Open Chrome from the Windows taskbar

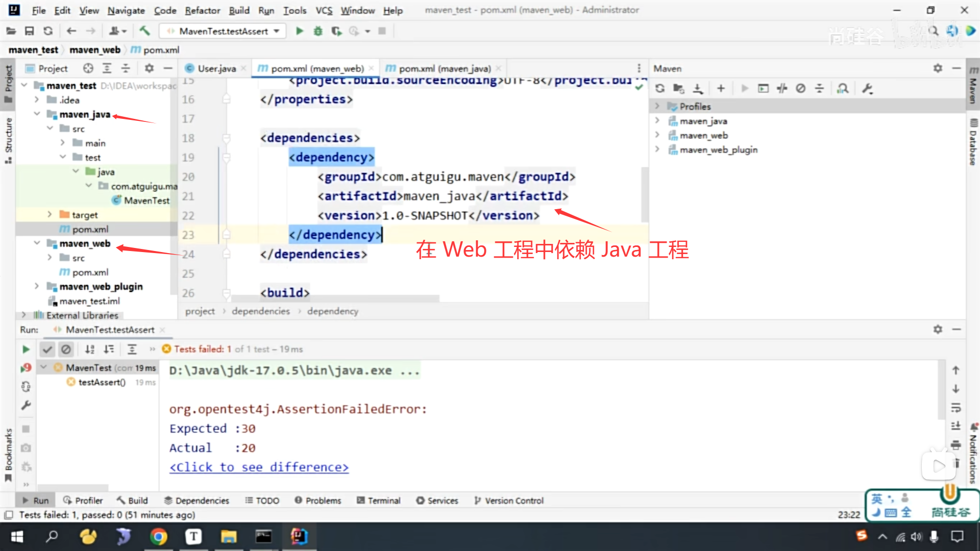tap(158, 536)
